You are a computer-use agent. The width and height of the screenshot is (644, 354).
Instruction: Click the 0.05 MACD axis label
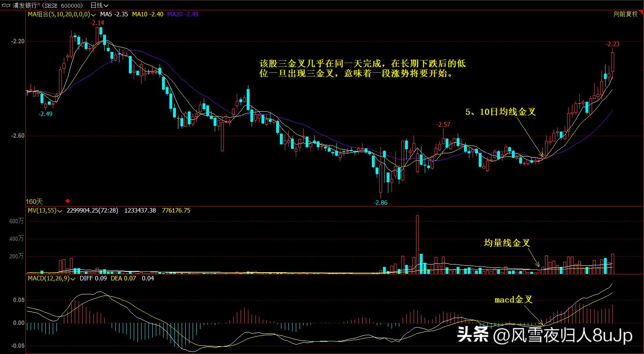[x=19, y=300]
